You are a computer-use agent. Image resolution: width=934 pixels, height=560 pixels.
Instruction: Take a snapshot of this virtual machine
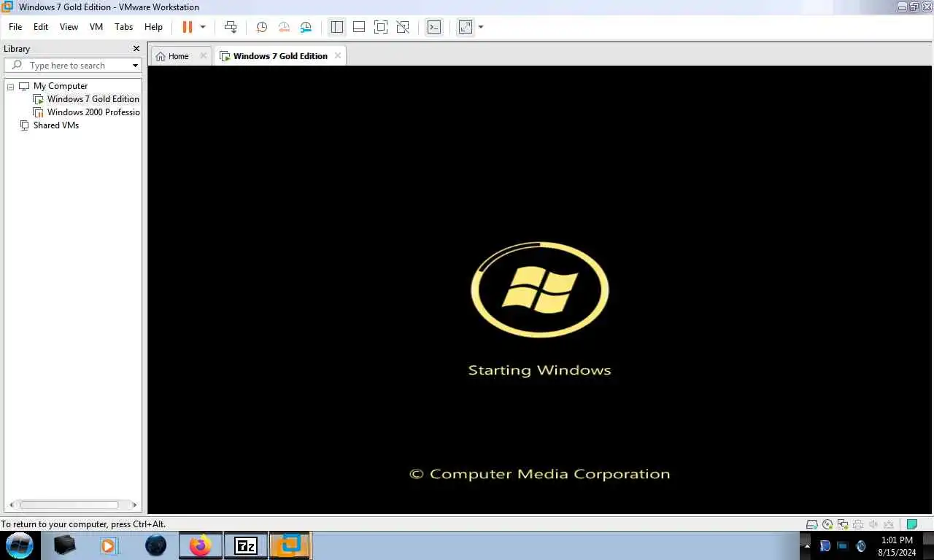tap(262, 27)
